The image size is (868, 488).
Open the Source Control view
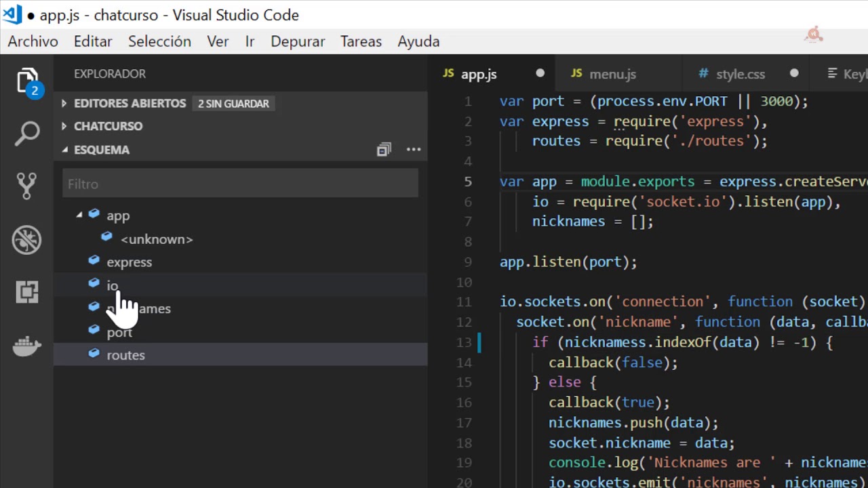(x=27, y=186)
